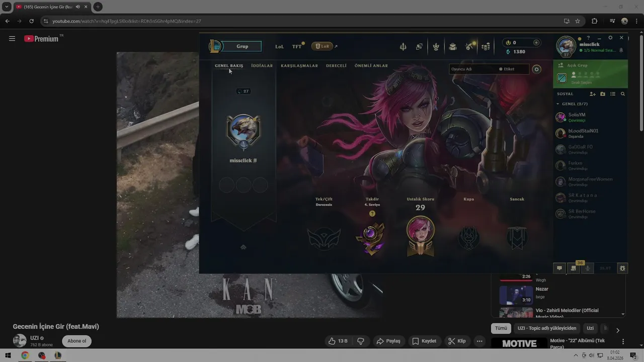Viewport: 644px width, 362px height.
Task: Select friend Furkxn in friends list
Action: tap(590, 165)
